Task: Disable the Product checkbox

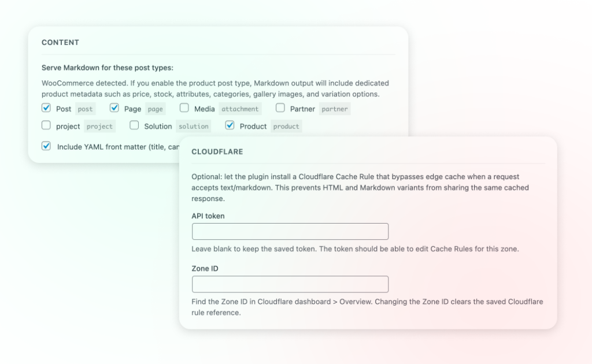Action: pyautogui.click(x=230, y=125)
